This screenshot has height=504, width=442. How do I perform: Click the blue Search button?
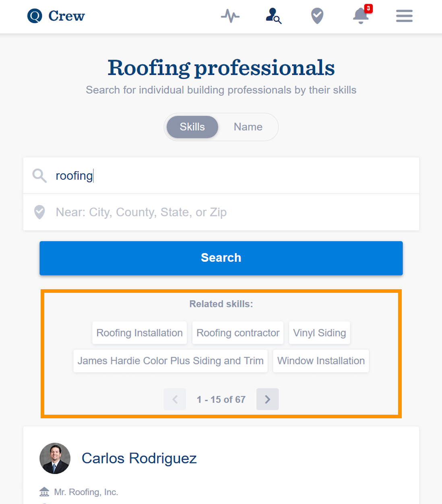point(221,258)
